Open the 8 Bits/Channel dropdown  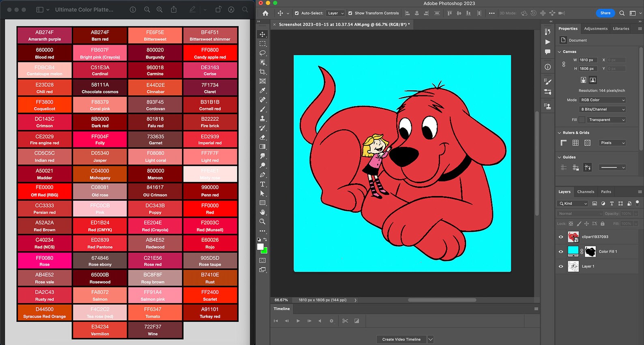pyautogui.click(x=603, y=109)
